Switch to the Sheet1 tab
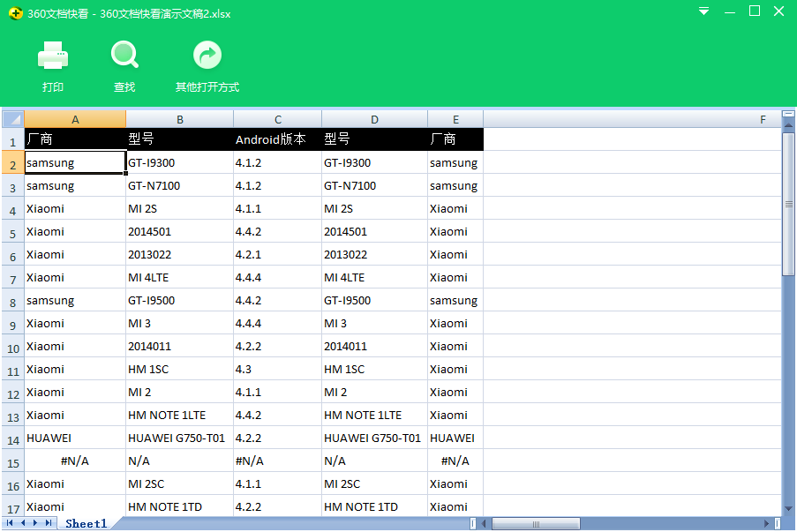797x532 pixels. click(86, 523)
